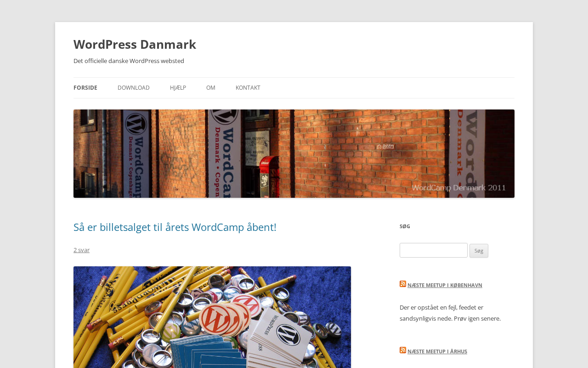Submit search with the Søg button
This screenshot has width=588, height=368.
(479, 251)
